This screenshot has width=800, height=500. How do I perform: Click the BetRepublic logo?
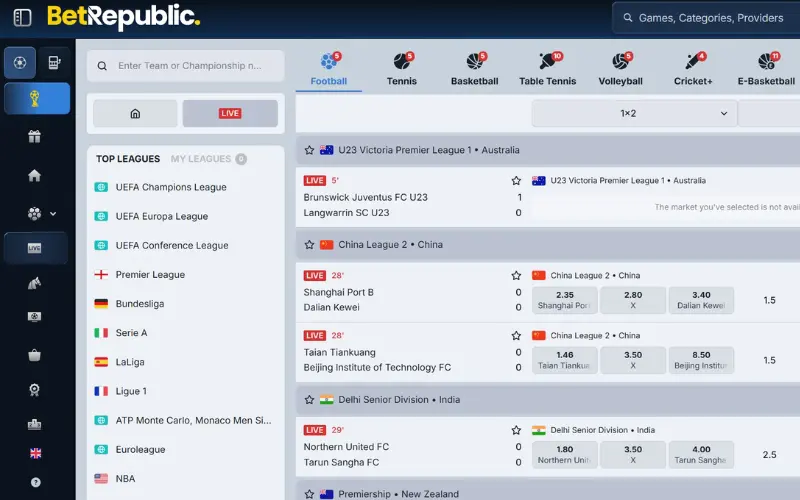coord(123,17)
